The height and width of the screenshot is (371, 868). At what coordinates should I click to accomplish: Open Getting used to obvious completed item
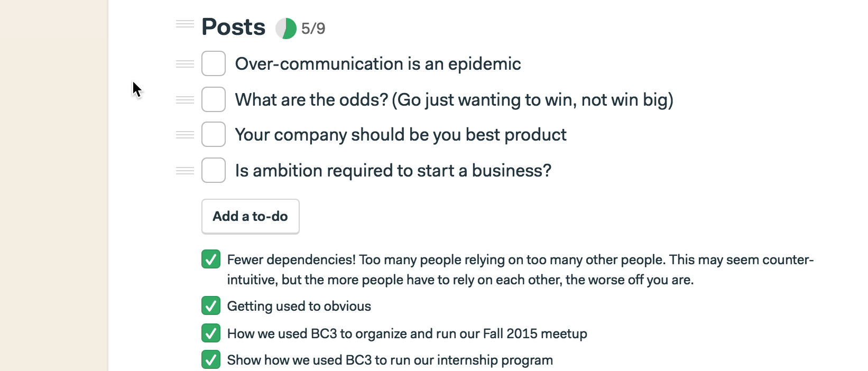click(299, 307)
